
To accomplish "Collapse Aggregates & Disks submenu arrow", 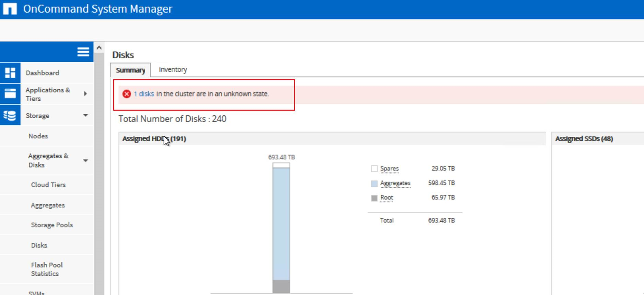I will click(x=85, y=160).
